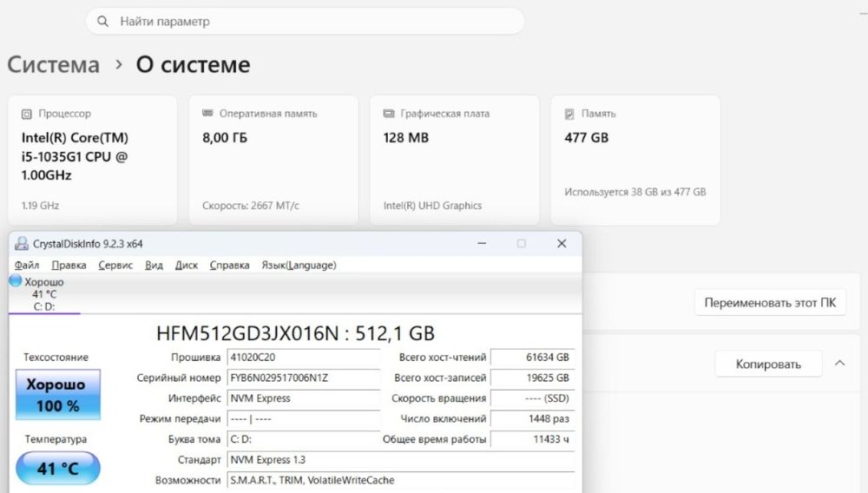Click the Интерфейс field 'NVM Express'

pyautogui.click(x=303, y=398)
